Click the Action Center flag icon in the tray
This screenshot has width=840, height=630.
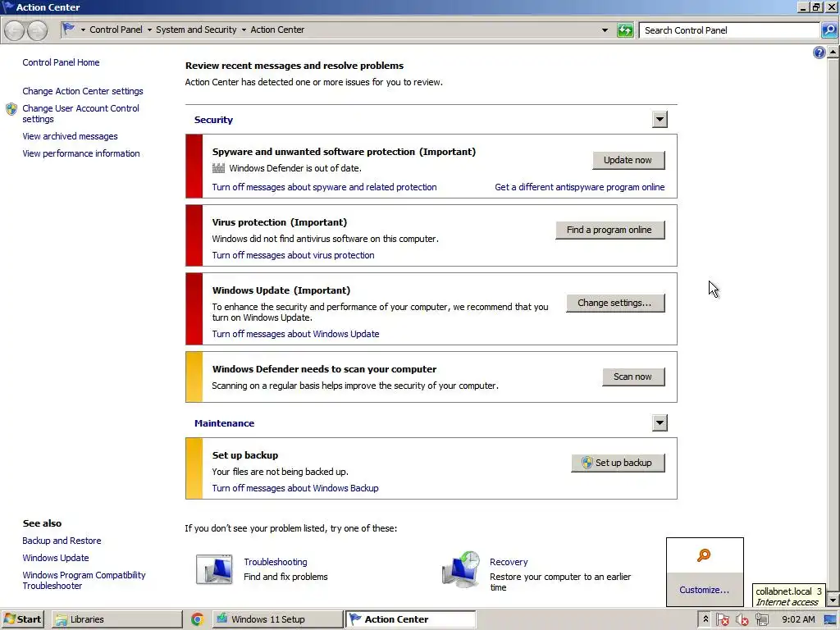click(x=722, y=619)
